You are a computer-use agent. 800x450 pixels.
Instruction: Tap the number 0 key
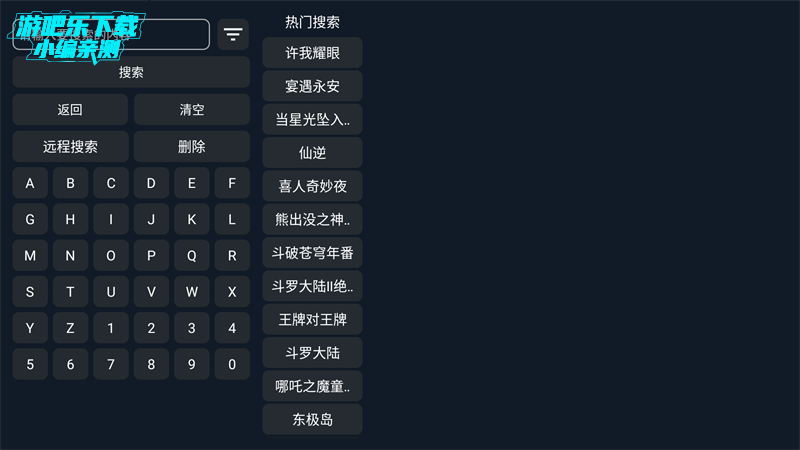coord(232,364)
